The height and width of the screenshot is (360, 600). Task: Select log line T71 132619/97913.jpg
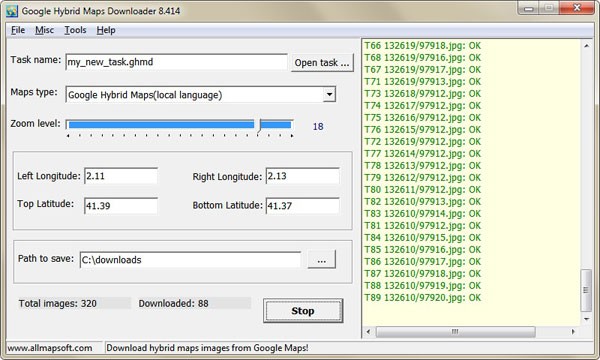[x=422, y=81]
